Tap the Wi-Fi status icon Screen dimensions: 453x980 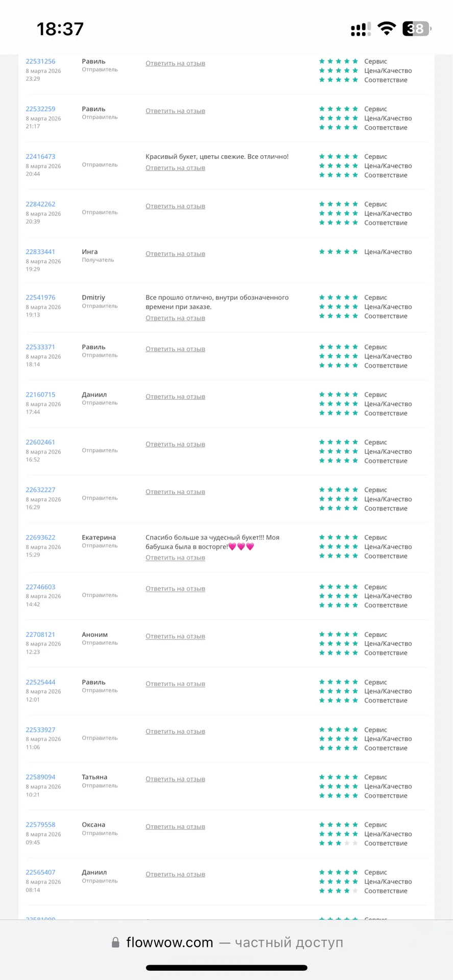coord(387,29)
